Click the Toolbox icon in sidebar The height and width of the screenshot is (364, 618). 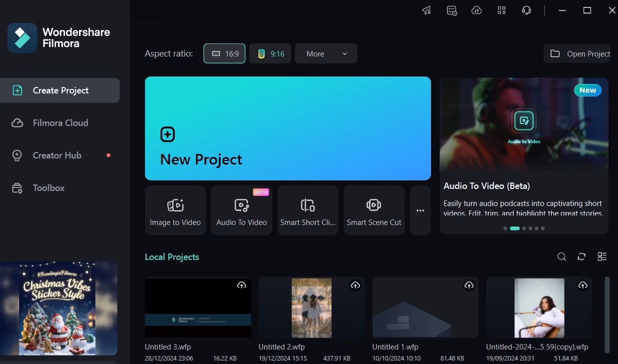click(x=17, y=188)
